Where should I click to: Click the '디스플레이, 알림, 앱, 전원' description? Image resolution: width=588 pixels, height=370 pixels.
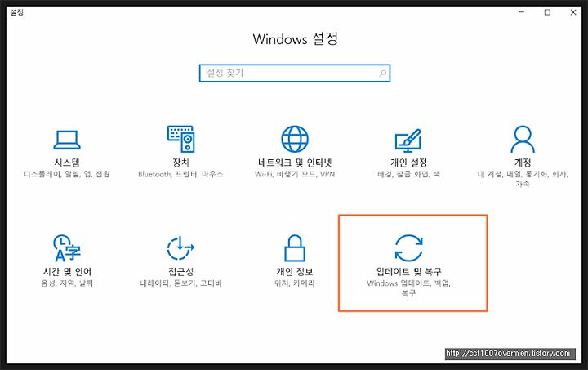pos(67,174)
